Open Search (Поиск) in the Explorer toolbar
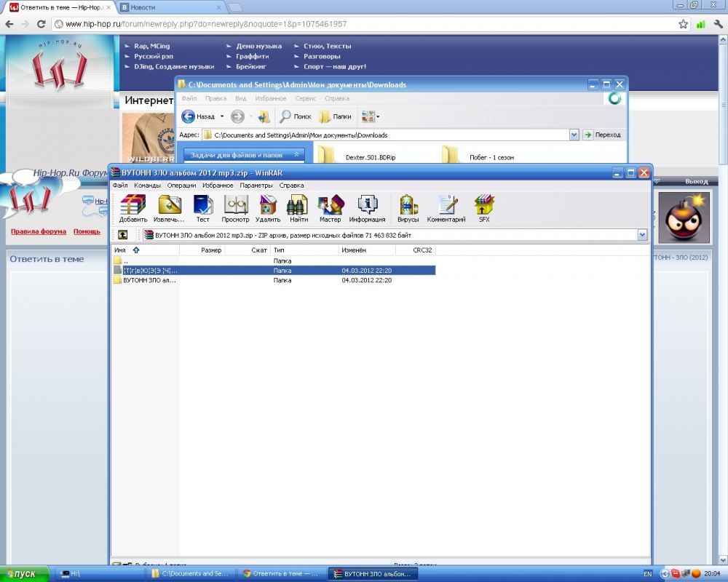 (x=296, y=116)
